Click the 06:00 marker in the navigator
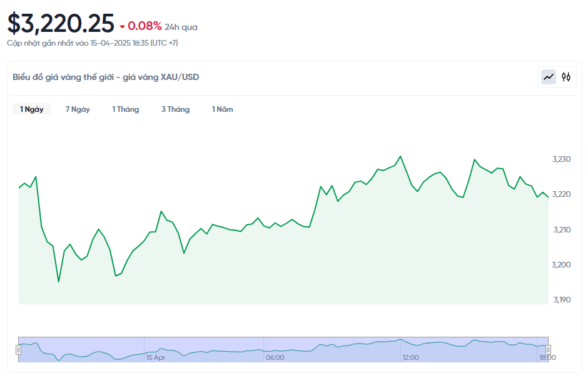 [275, 357]
